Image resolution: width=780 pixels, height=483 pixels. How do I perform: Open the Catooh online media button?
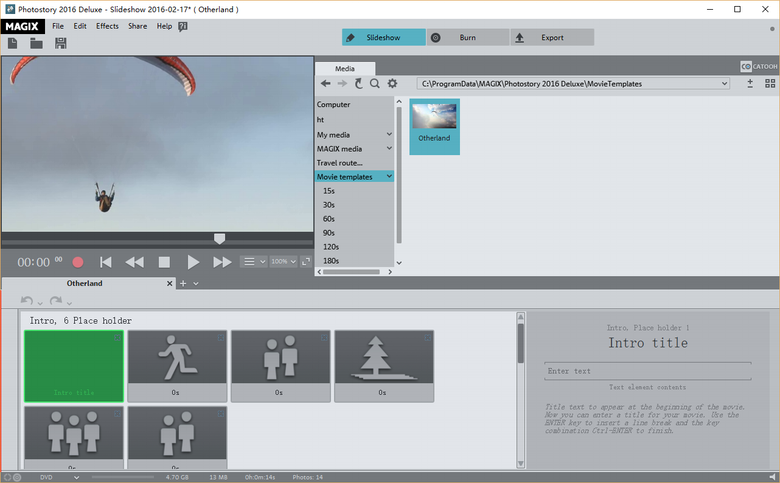(759, 66)
